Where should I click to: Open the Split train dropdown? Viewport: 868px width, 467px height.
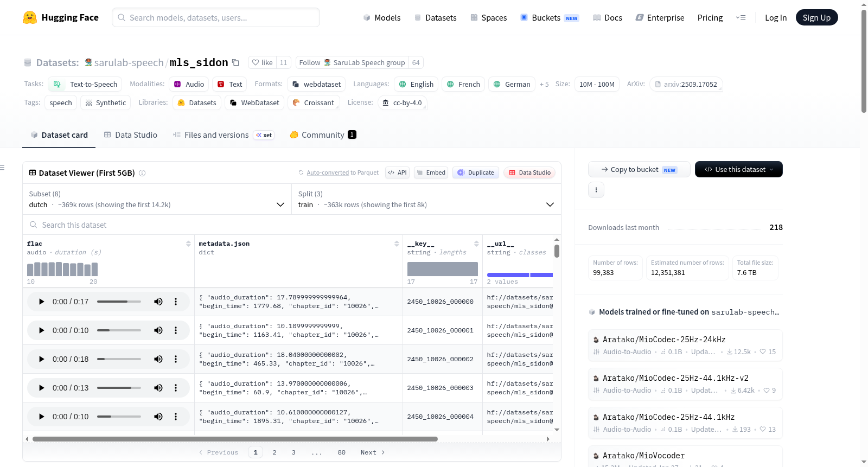(426, 200)
